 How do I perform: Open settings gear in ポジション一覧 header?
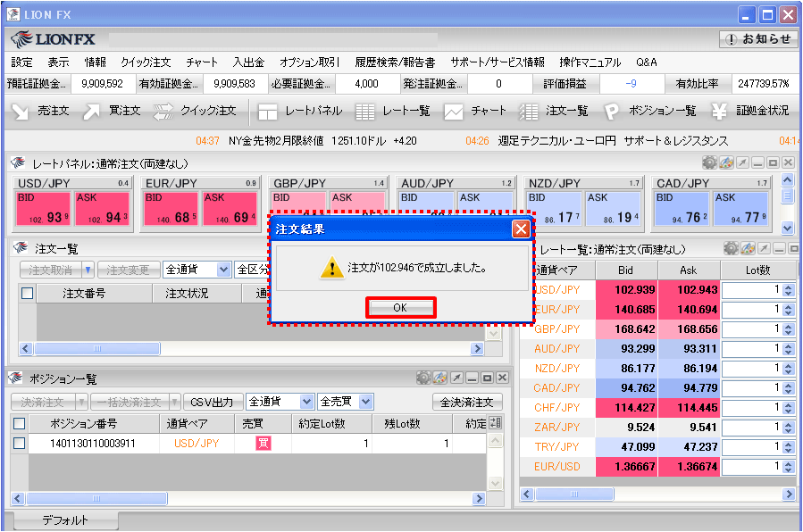click(x=423, y=378)
